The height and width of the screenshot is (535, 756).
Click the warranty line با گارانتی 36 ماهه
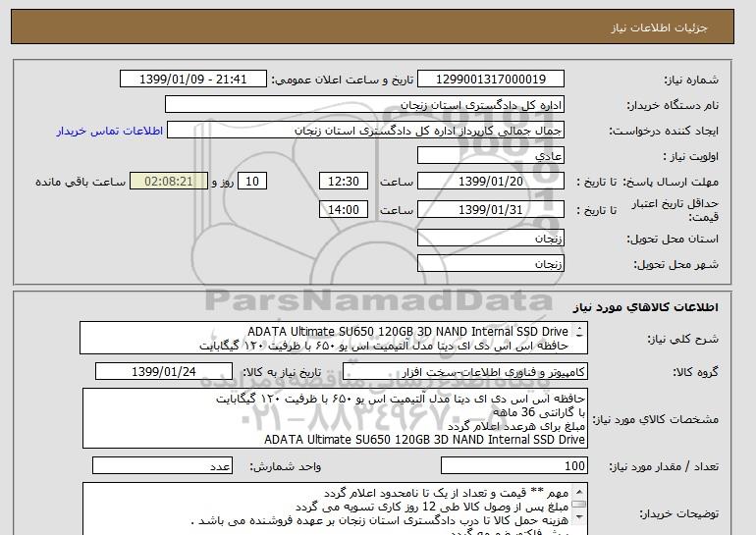tap(540, 412)
